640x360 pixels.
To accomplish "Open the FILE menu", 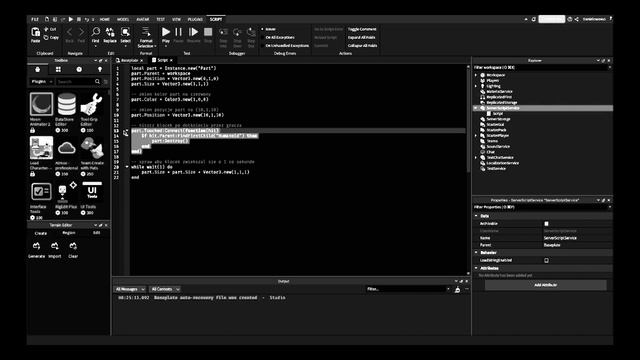I will point(35,19).
